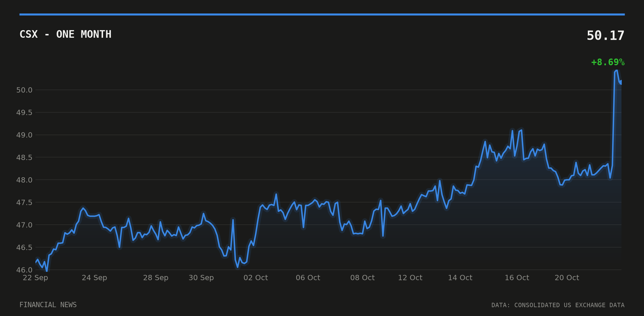Select the 16 Oct date label
Viewport: 644px width, 316px height.
[x=517, y=278]
